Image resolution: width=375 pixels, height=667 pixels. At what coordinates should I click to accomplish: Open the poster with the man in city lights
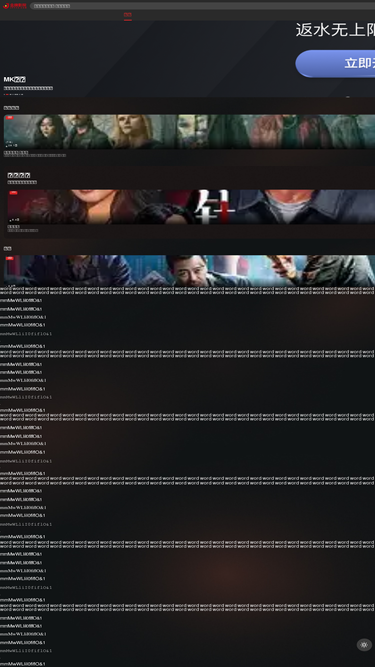[x=189, y=271]
